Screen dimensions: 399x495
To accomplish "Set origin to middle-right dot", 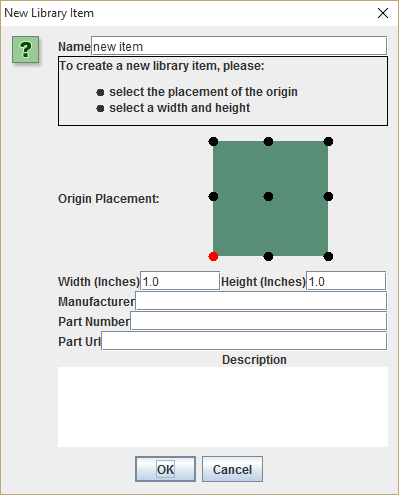I will pyautogui.click(x=328, y=197).
